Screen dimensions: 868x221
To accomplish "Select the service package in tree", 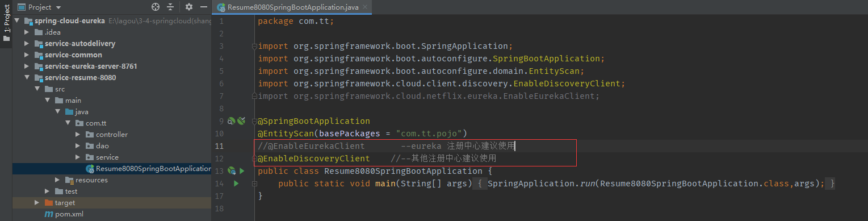I will point(107,157).
